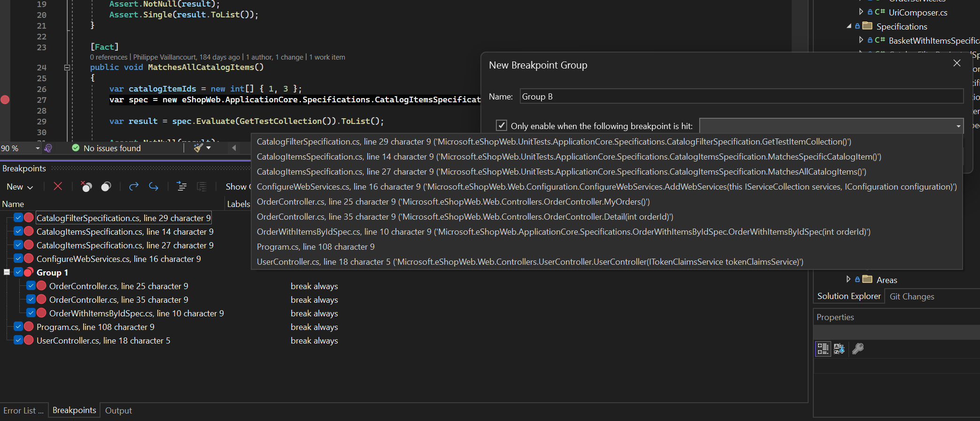
Task: Click the Property Pages wrench icon
Action: pos(857,349)
